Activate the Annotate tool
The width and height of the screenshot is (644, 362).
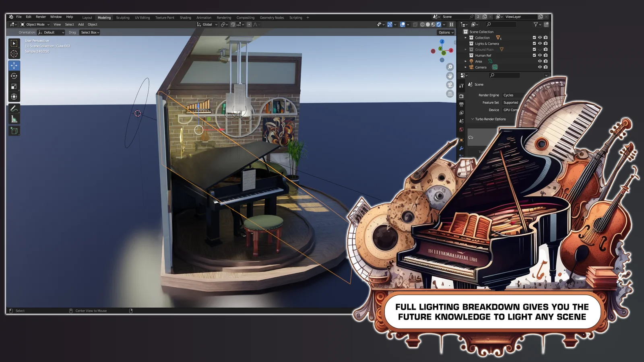point(14,109)
